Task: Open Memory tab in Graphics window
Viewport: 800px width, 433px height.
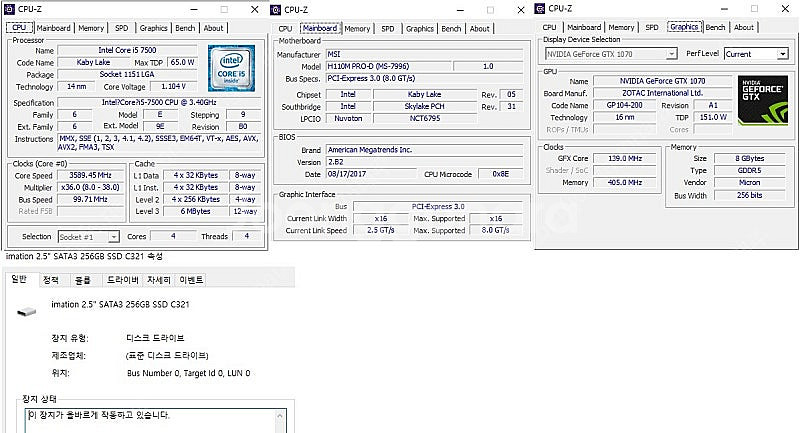Action: pos(621,27)
